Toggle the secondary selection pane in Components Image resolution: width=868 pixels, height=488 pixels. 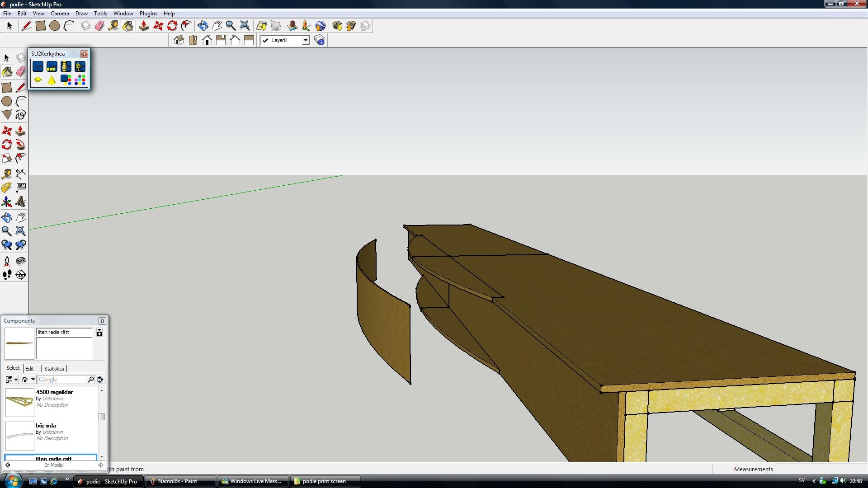tap(99, 332)
